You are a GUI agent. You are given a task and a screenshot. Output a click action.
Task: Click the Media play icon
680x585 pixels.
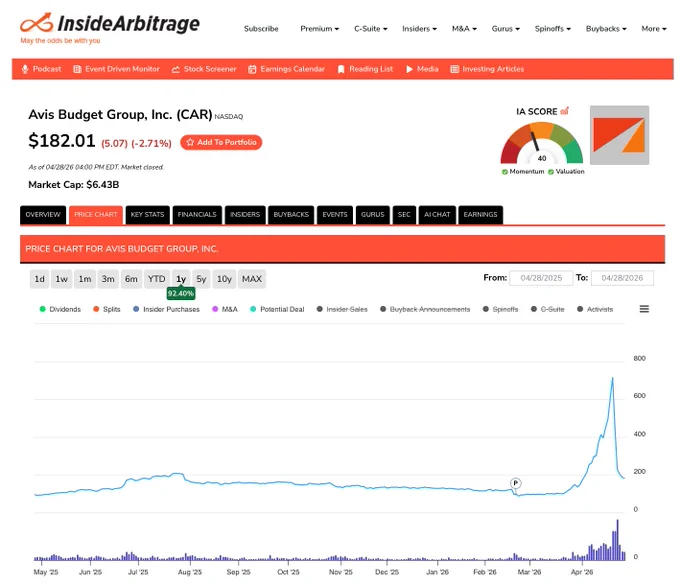point(409,69)
